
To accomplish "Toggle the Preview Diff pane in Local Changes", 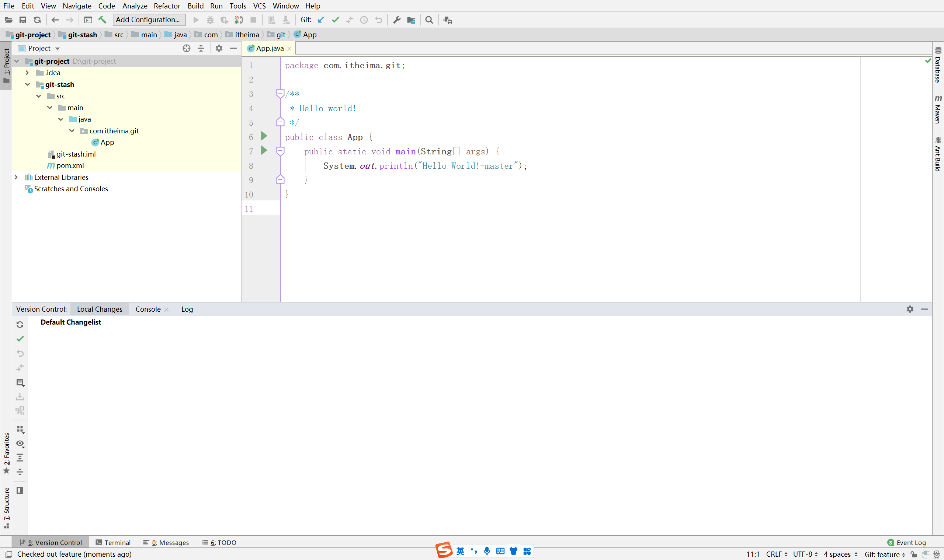I will tap(20, 491).
